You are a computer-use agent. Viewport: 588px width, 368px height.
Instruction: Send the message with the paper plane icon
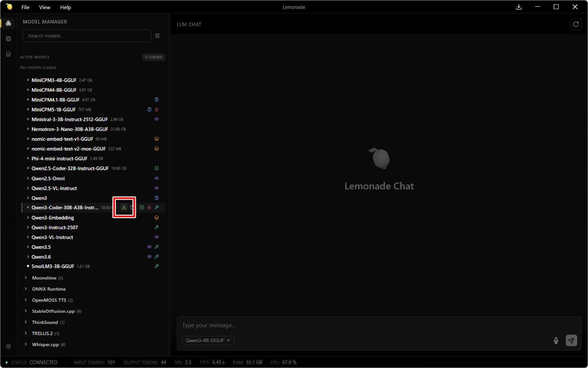tap(571, 340)
